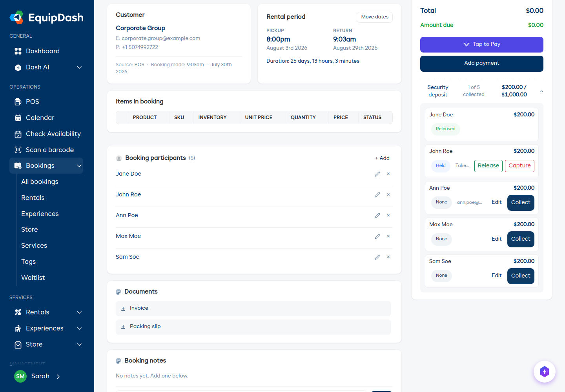
Task: Expand the Rentals section under Services
Action: pyautogui.click(x=79, y=312)
